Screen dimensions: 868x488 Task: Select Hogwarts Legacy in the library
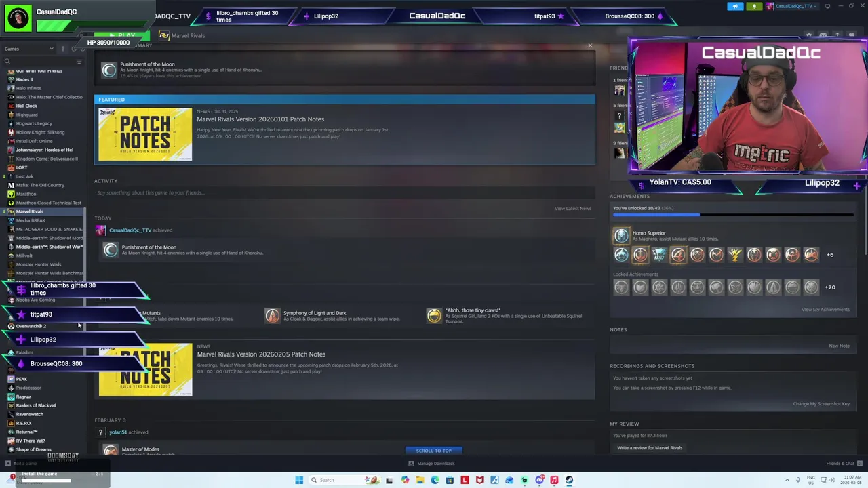[x=34, y=123]
